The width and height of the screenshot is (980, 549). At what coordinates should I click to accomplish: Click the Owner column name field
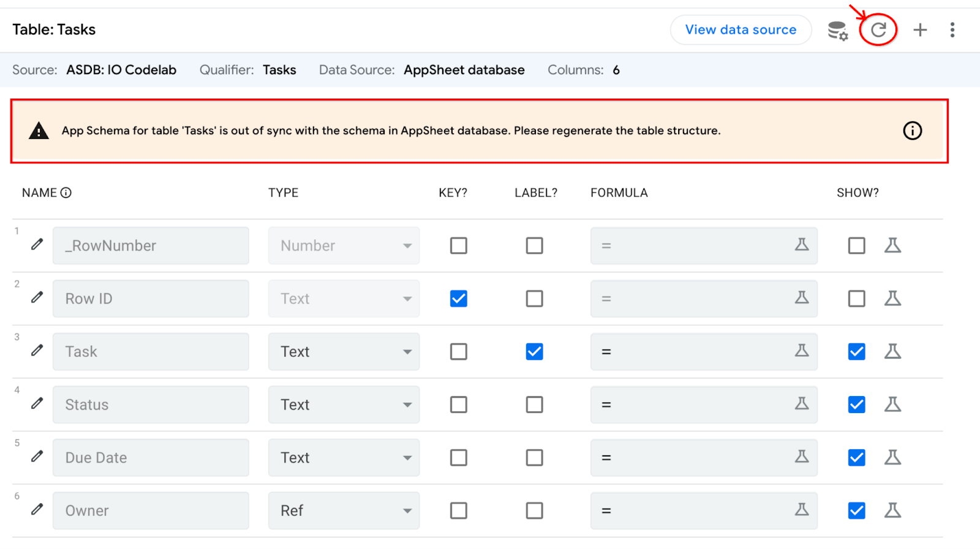151,510
